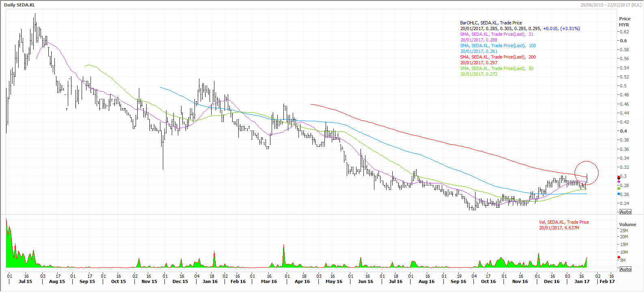Select the red circle annotation on chart

click(587, 173)
